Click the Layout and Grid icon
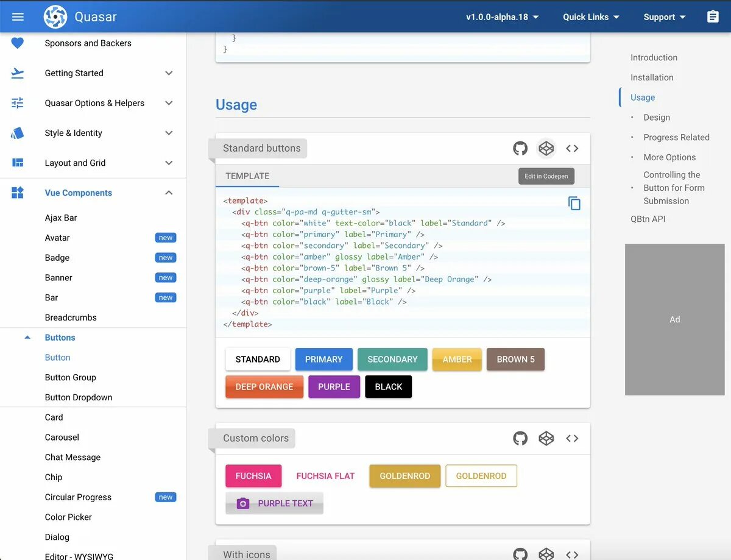This screenshot has height=560, width=731. pyautogui.click(x=18, y=163)
